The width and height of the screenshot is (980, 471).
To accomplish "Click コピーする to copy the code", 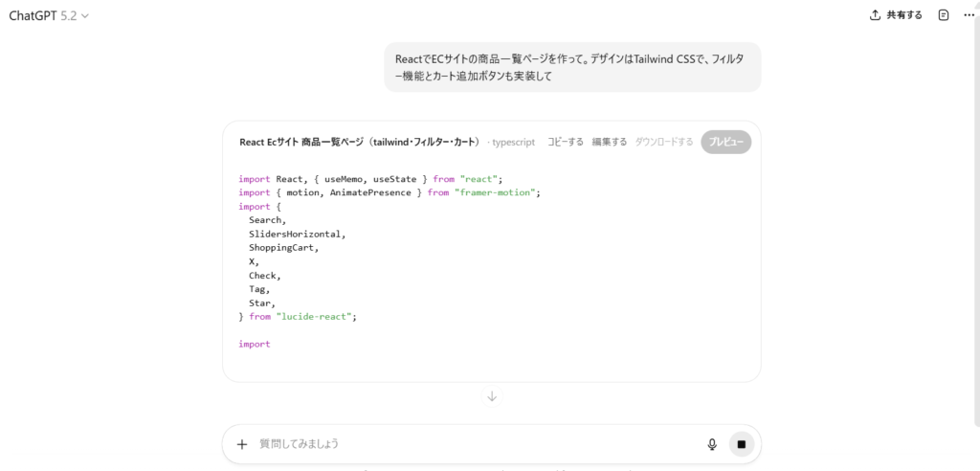I will (565, 142).
